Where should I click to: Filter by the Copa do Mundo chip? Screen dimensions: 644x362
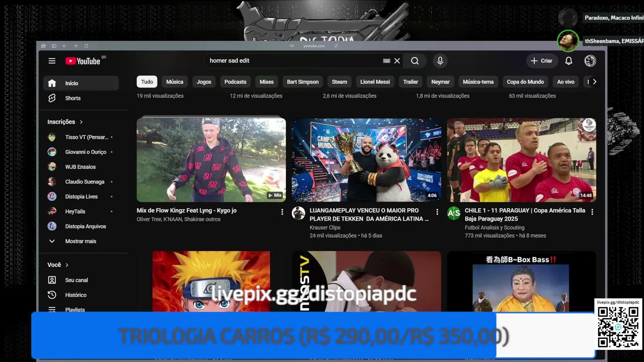point(525,82)
